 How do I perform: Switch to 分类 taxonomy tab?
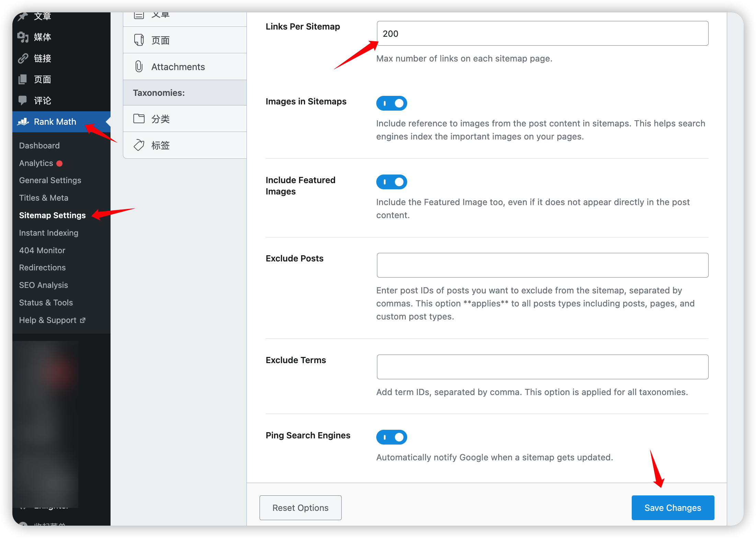coord(185,119)
